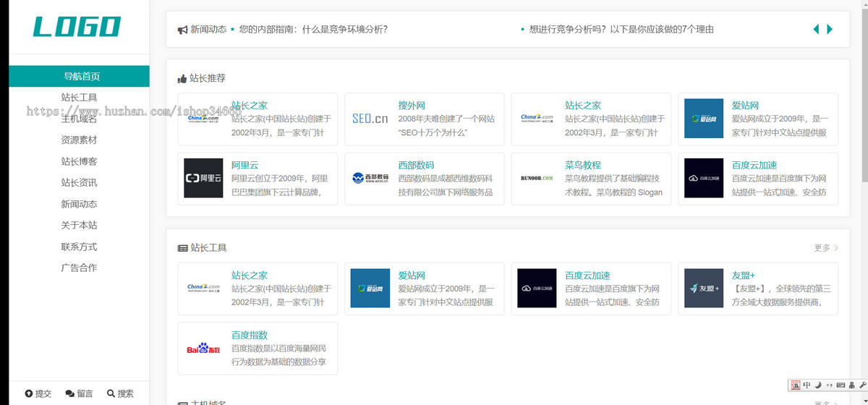Image resolution: width=868 pixels, height=405 pixels.
Task: Open 站长工具 in the sidebar menu
Action: point(79,97)
